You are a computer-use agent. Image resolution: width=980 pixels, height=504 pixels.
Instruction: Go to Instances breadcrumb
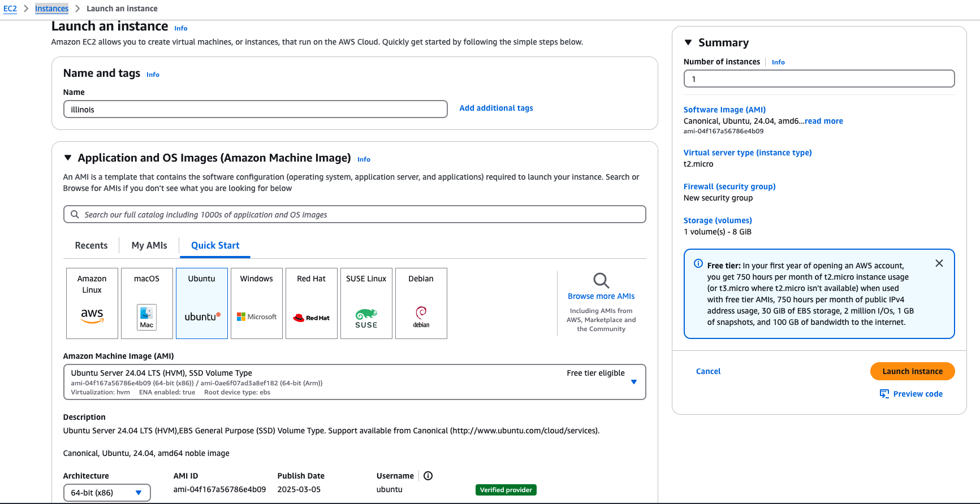click(51, 8)
